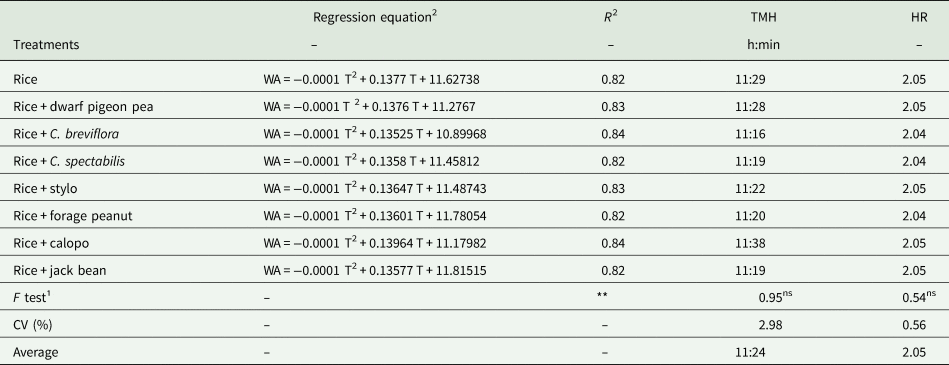Click the 0.95 ns F test value
Screen dimensions: 949x365
coord(775,297)
